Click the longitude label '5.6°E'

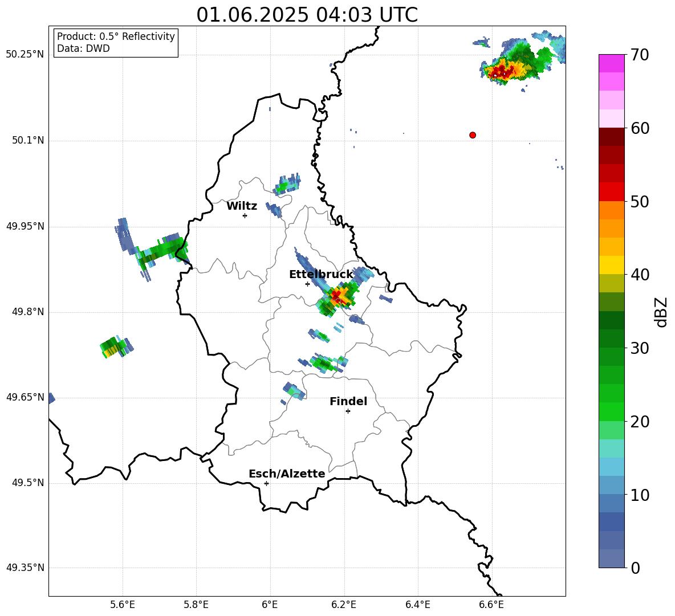(122, 605)
